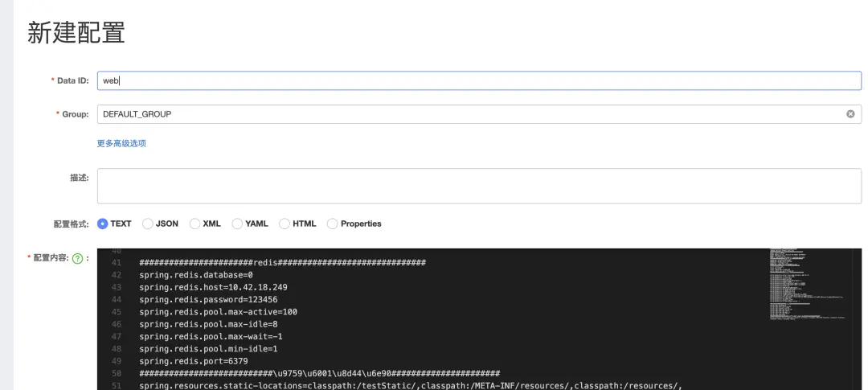Click the line spring.redis.password=123456
868x390 pixels.
[208, 300]
